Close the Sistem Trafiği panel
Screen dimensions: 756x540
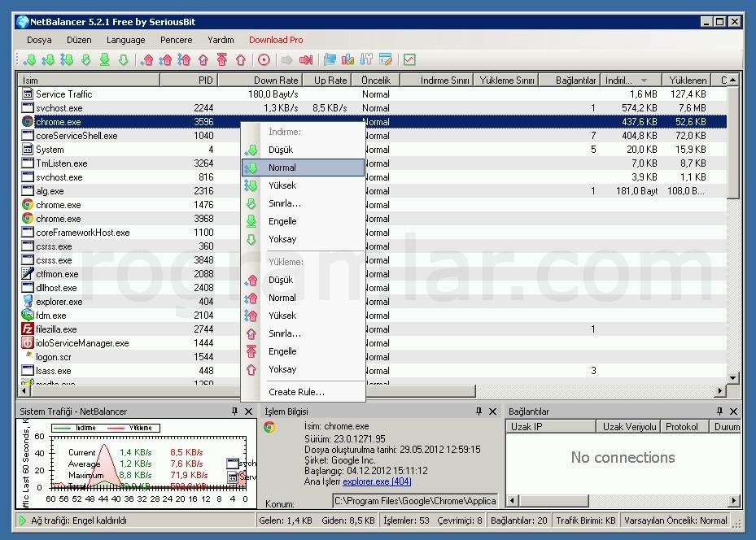pyautogui.click(x=249, y=411)
